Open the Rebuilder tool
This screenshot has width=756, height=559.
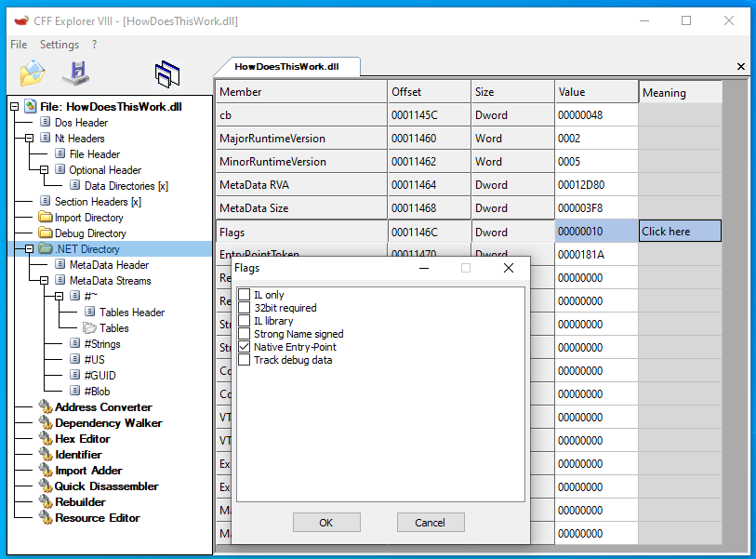point(80,502)
